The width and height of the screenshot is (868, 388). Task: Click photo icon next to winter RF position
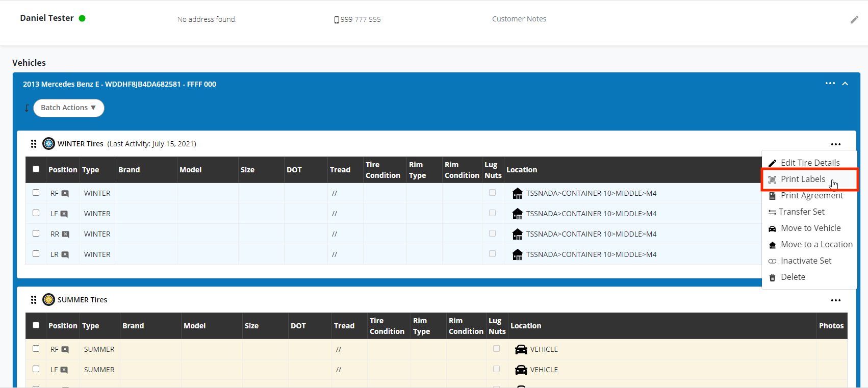tap(65, 194)
